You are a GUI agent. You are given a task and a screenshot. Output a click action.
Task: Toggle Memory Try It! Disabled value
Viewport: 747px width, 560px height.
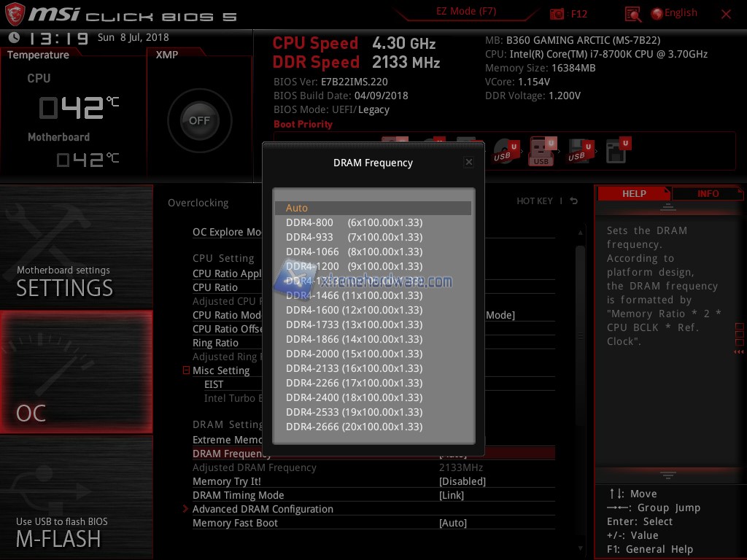click(462, 481)
